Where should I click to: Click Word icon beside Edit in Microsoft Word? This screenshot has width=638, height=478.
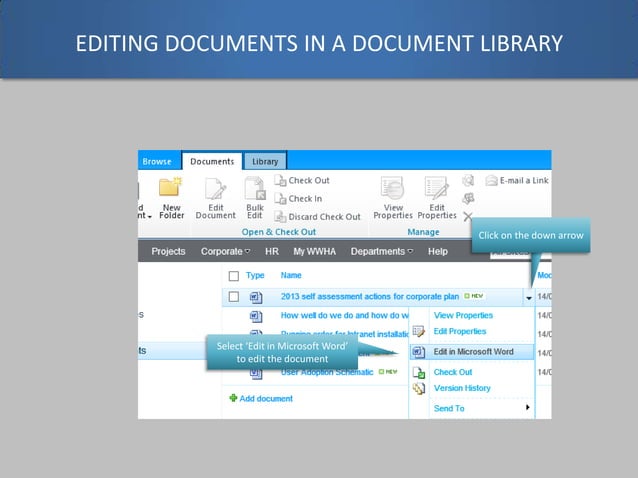pyautogui.click(x=419, y=352)
